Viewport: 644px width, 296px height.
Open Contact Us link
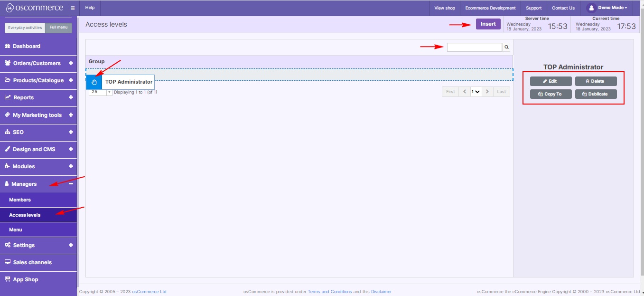coord(563,8)
